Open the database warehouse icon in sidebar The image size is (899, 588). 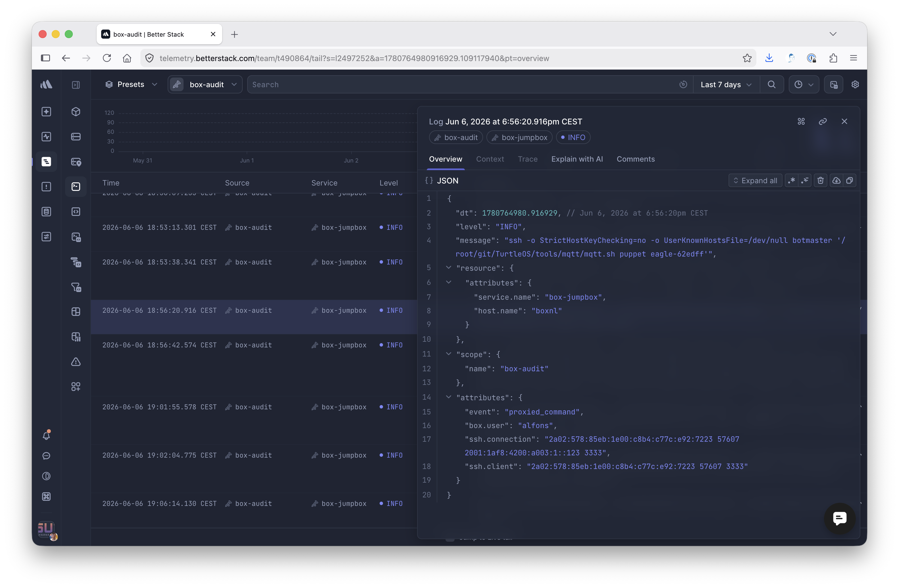coord(46,212)
